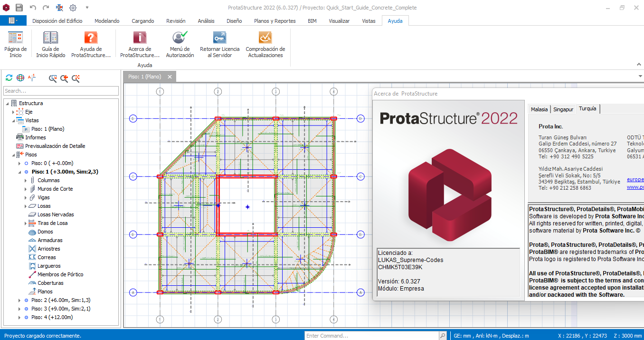Expand Piso: 2 (+6.00m, Sim:1,3) node
The width and height of the screenshot is (644, 340).
coord(19,300)
